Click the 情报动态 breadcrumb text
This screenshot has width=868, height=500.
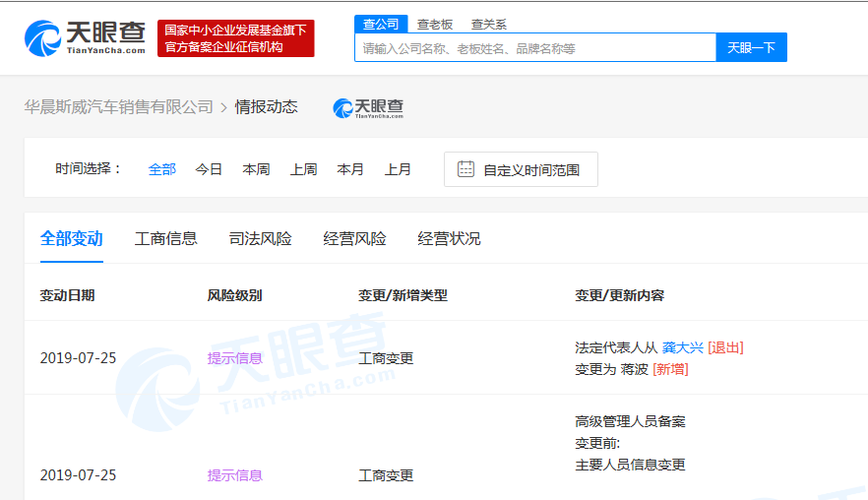[x=267, y=106]
